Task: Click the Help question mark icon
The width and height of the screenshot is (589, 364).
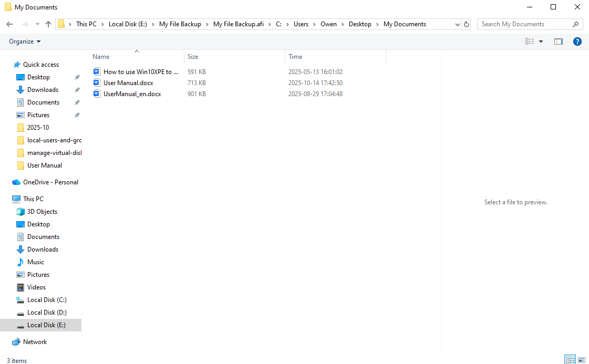Action: pyautogui.click(x=577, y=41)
